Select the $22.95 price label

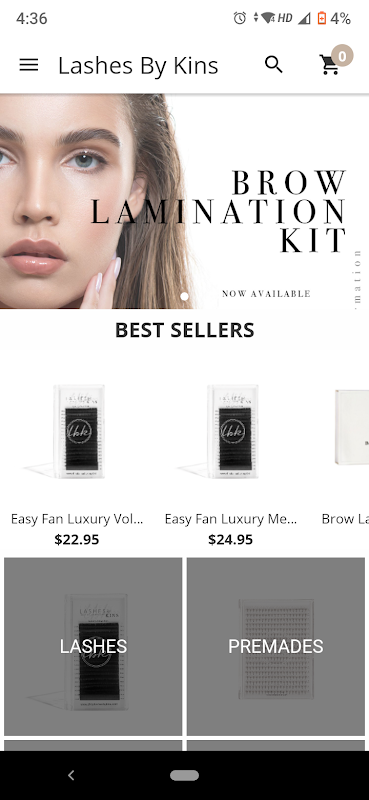77,539
